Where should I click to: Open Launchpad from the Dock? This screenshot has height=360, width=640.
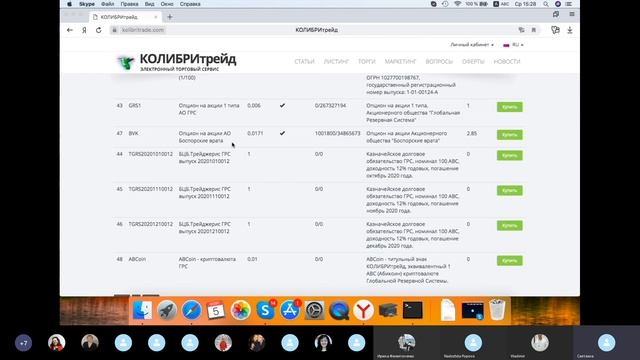tap(167, 311)
